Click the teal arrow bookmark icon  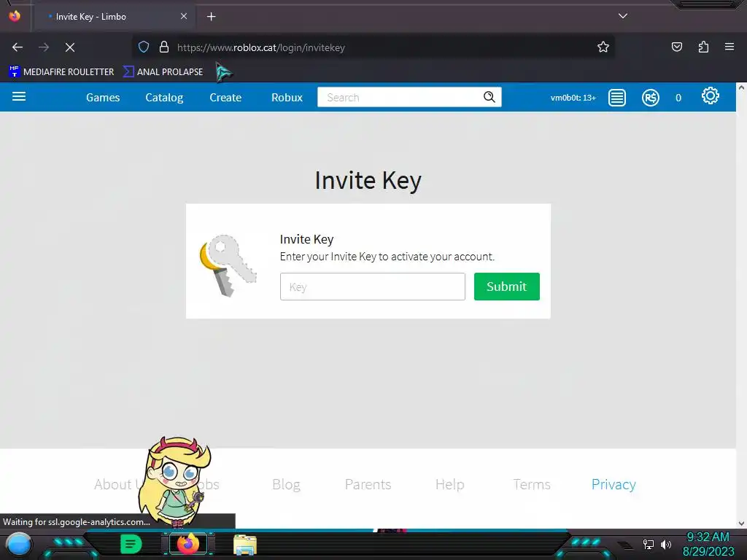coord(223,72)
